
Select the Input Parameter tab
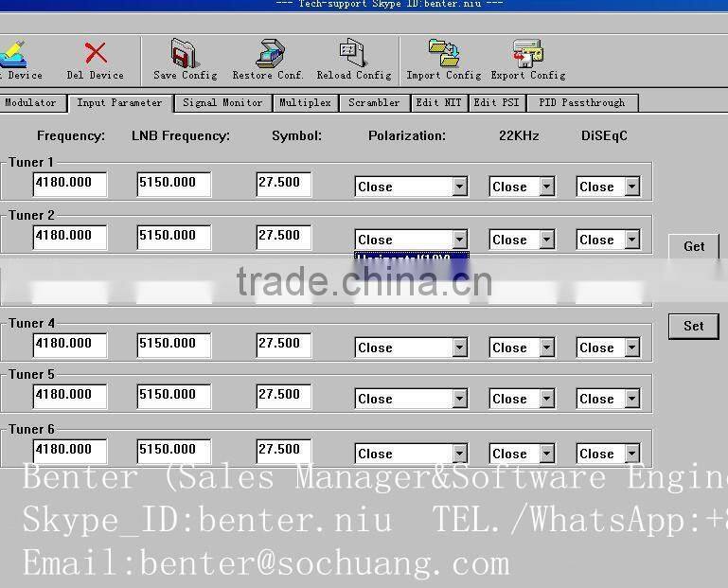coord(120,103)
